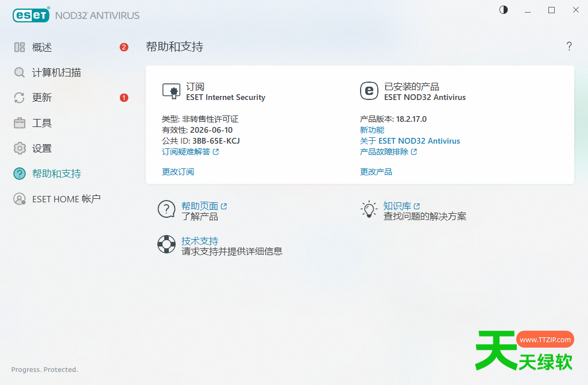This screenshot has width=588, height=385.
Task: Open the 知识库 link
Action: coord(397,206)
